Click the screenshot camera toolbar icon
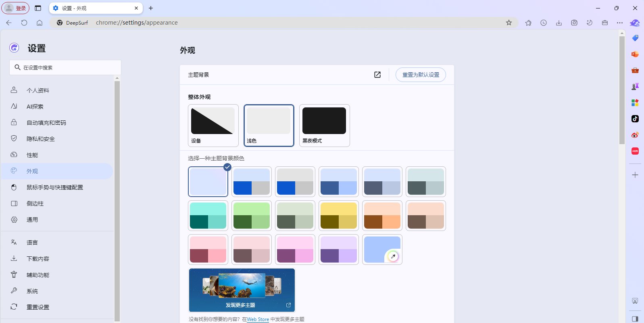 (x=574, y=23)
